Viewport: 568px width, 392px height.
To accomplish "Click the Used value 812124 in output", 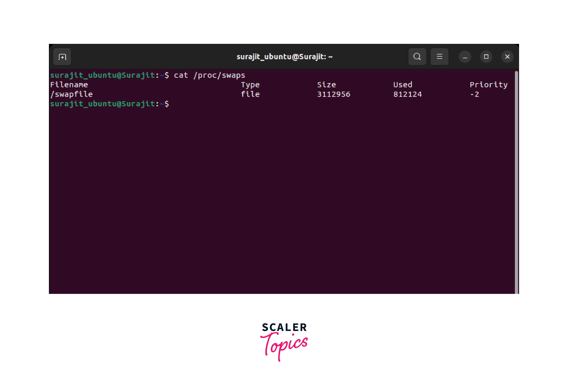I will pos(407,94).
